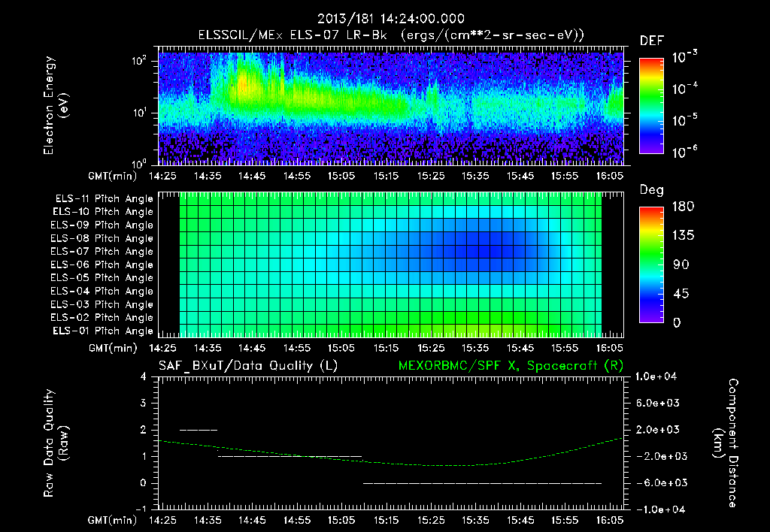Click the green MEXORBMC/SPF X, Spacecraft (R) title

(x=511, y=366)
